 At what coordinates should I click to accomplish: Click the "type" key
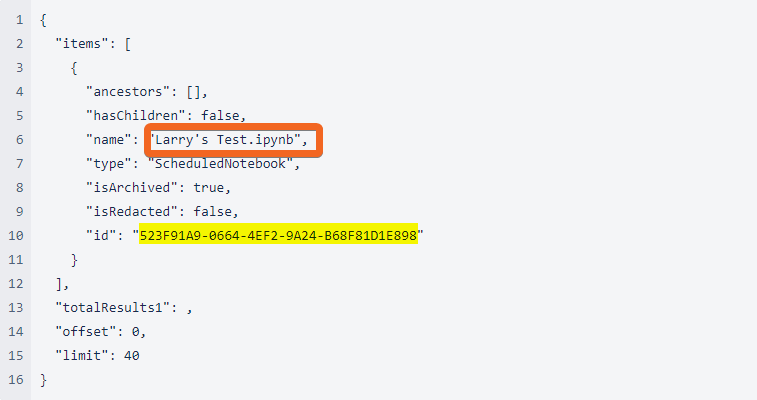click(x=108, y=163)
